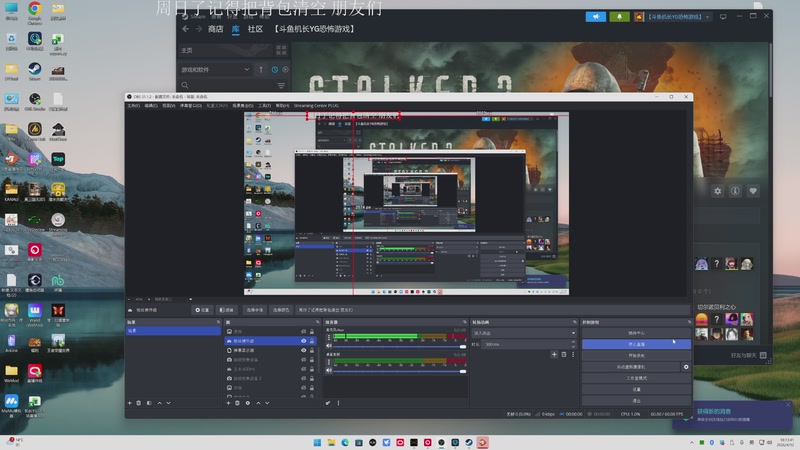This screenshot has width=800, height=450.
Task: Show hidden system tray icons chevron
Action: (x=692, y=443)
